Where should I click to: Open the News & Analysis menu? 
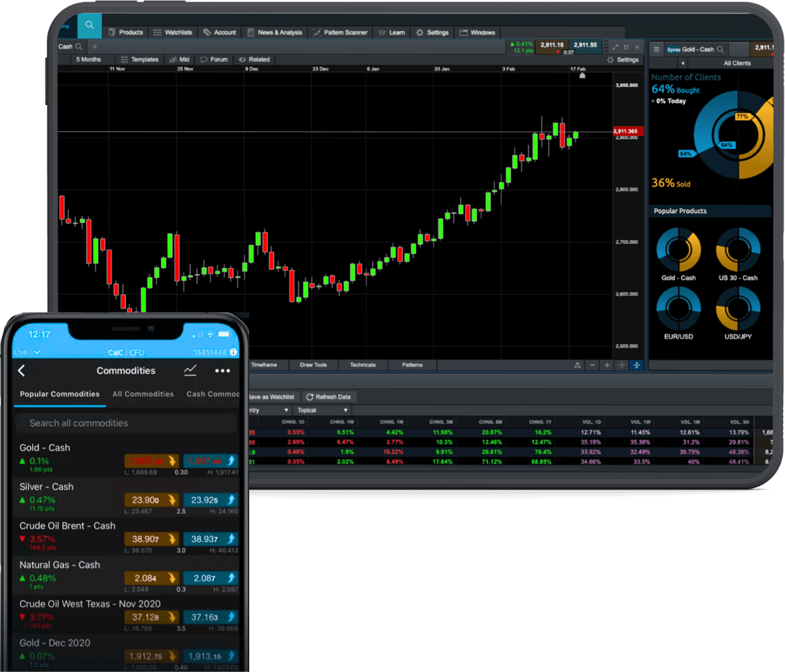point(274,32)
